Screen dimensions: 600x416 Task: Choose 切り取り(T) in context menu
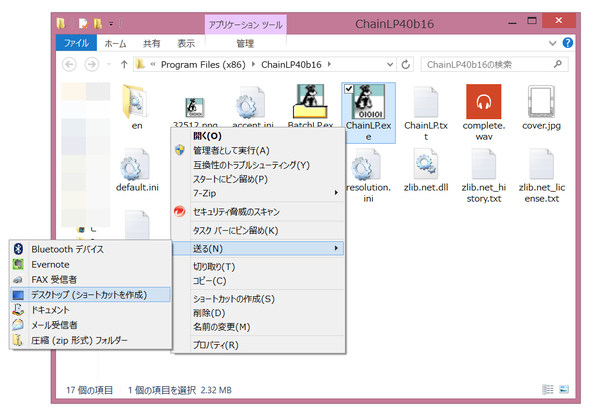[258, 267]
